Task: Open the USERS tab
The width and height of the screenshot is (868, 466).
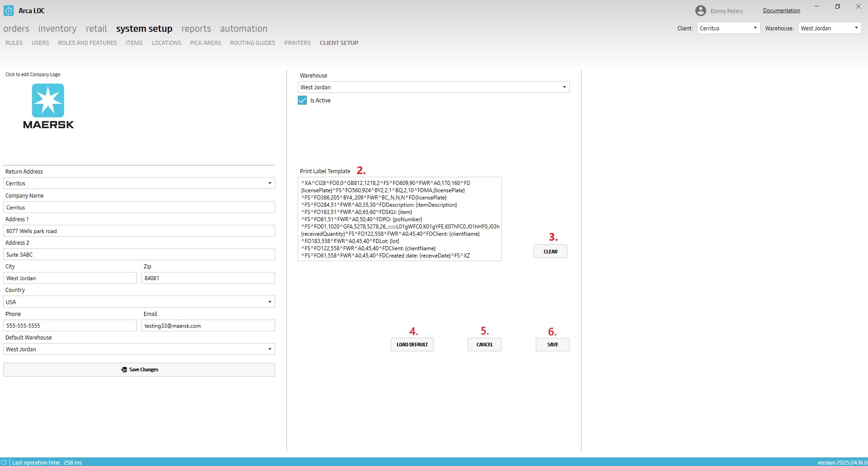Action: pos(40,43)
